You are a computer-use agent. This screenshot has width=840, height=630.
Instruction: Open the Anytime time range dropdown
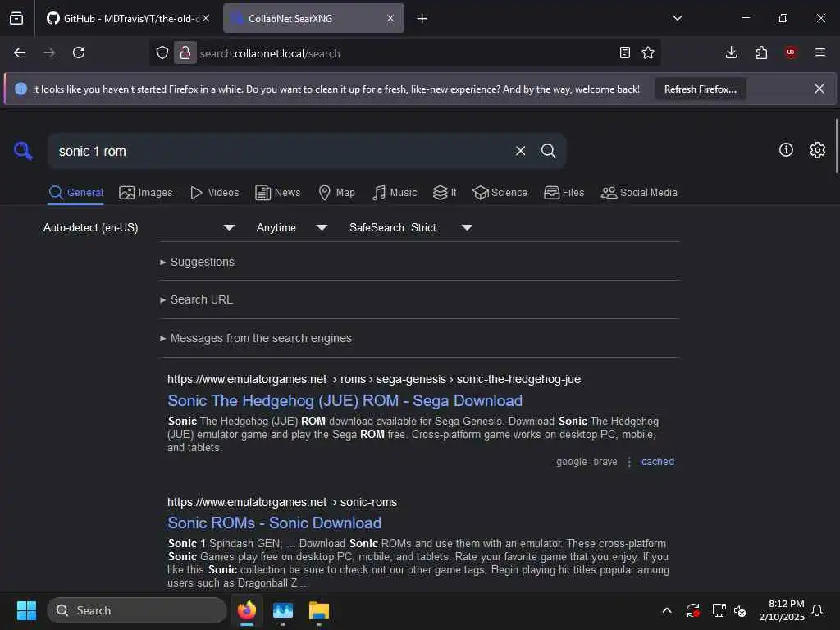(292, 228)
